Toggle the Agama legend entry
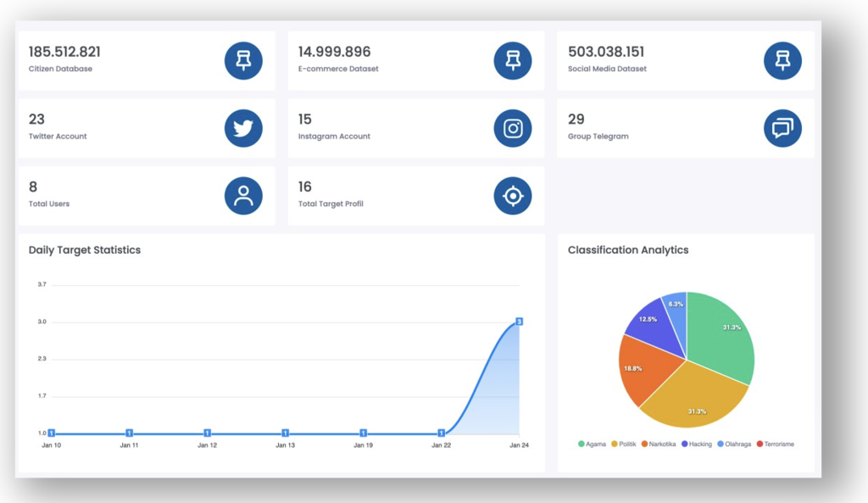 pos(592,444)
